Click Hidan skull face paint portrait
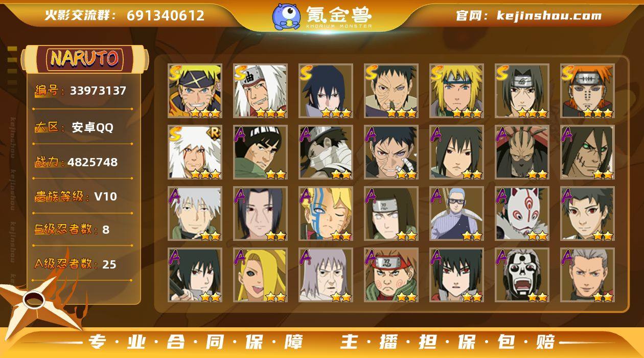 (522, 275)
